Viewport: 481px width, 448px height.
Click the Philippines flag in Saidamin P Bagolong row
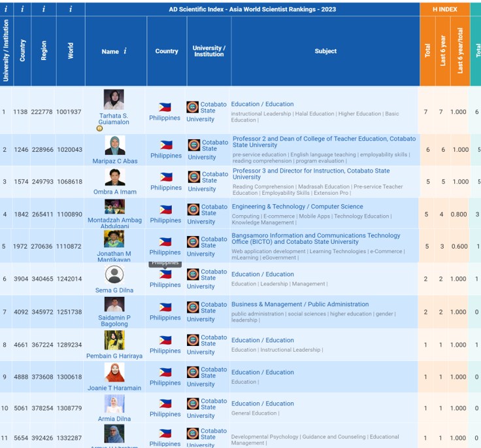tap(165, 307)
